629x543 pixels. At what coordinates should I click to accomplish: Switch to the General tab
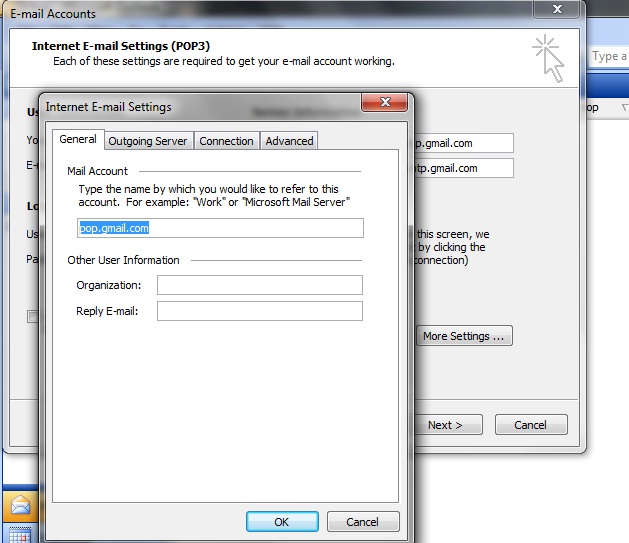[78, 140]
